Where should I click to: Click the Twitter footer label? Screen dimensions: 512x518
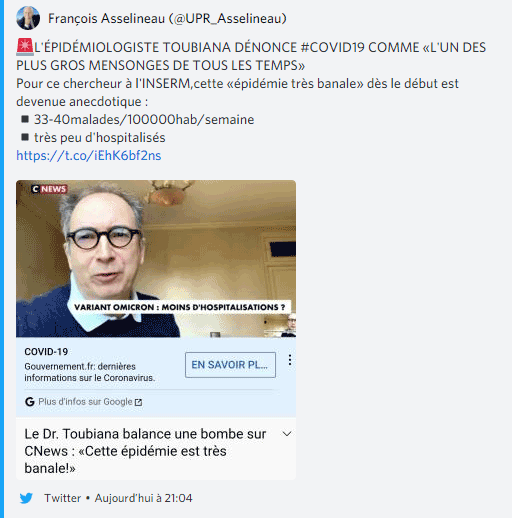[x=63, y=498]
